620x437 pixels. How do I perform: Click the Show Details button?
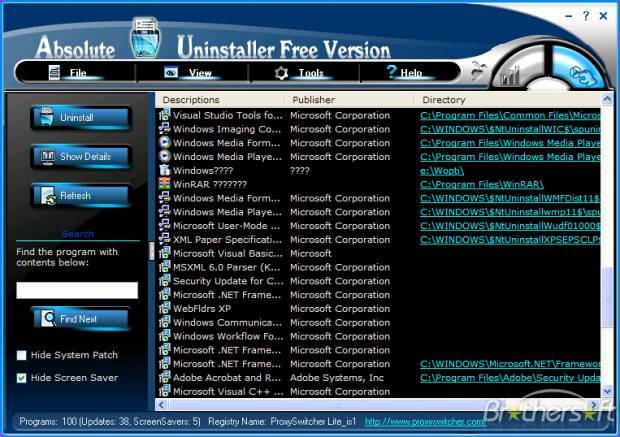pos(80,157)
